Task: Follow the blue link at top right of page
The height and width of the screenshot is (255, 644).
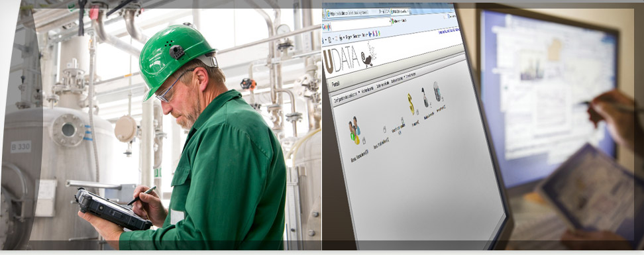Action: click(x=450, y=30)
